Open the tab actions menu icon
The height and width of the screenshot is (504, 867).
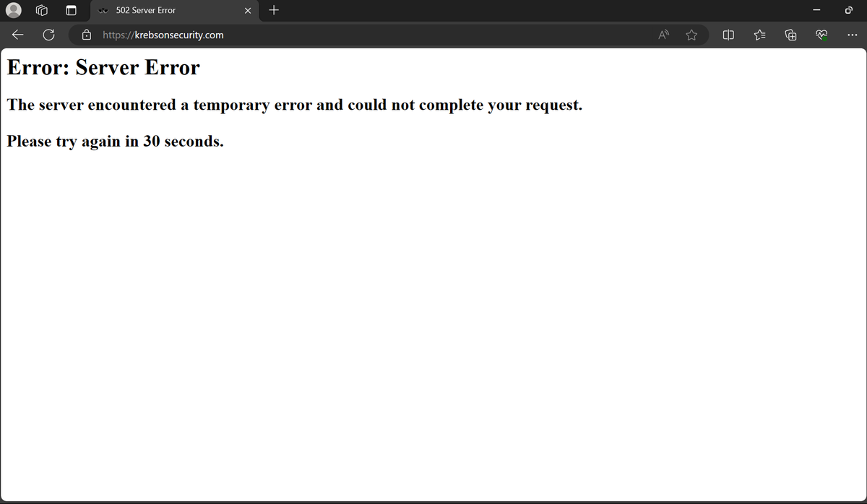(70, 10)
